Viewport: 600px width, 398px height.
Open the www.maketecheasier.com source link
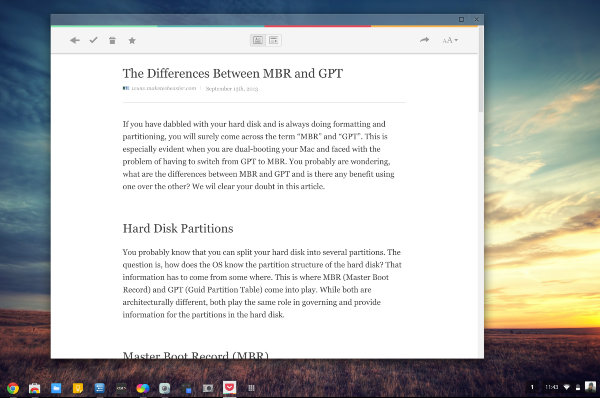163,88
